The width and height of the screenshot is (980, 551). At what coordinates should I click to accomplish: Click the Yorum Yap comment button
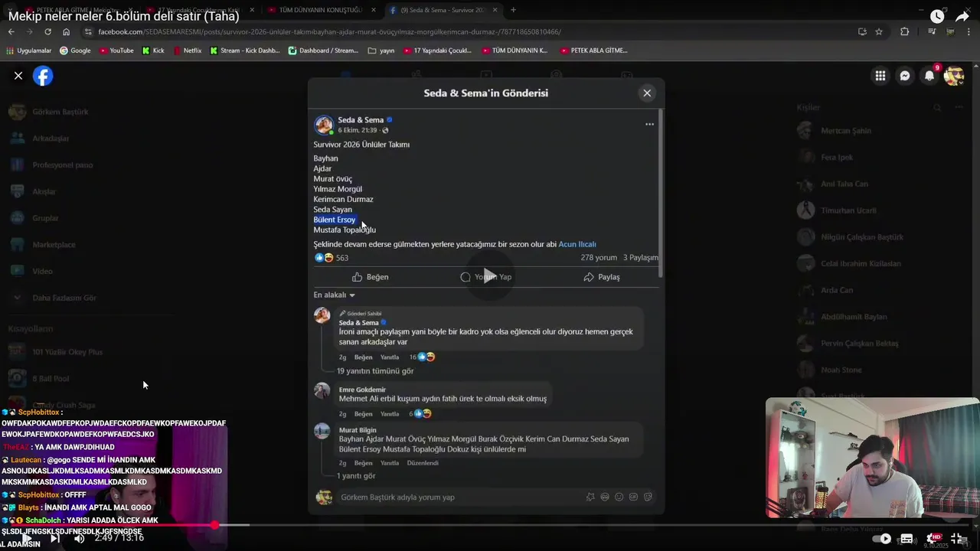486,277
